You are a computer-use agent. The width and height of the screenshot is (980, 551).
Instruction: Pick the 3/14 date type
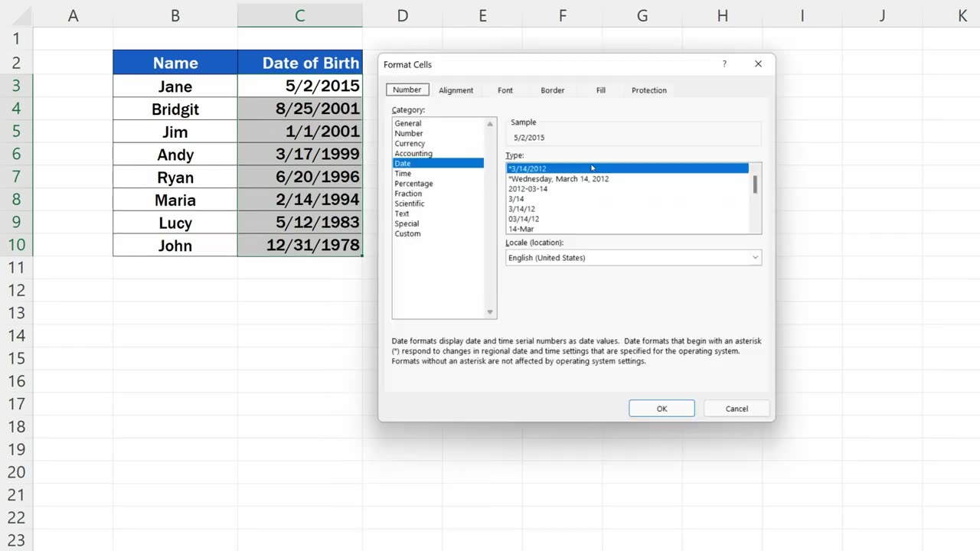coord(627,199)
